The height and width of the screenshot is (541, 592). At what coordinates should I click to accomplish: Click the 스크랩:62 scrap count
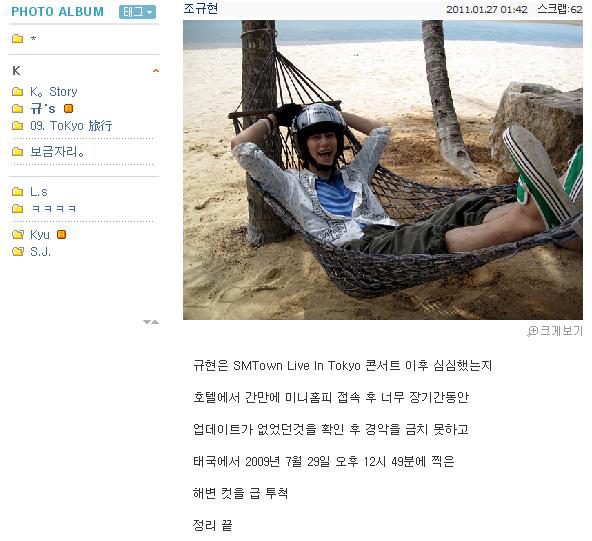[560, 9]
